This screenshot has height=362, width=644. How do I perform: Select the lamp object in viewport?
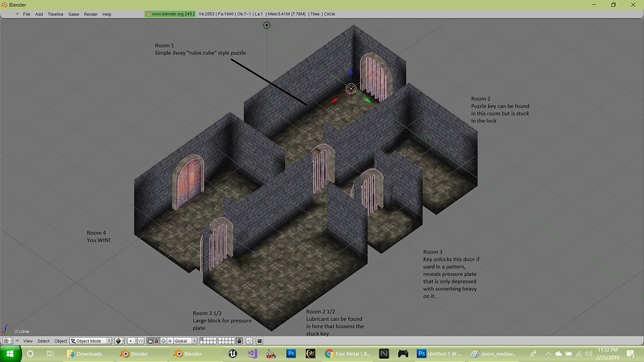267,25
